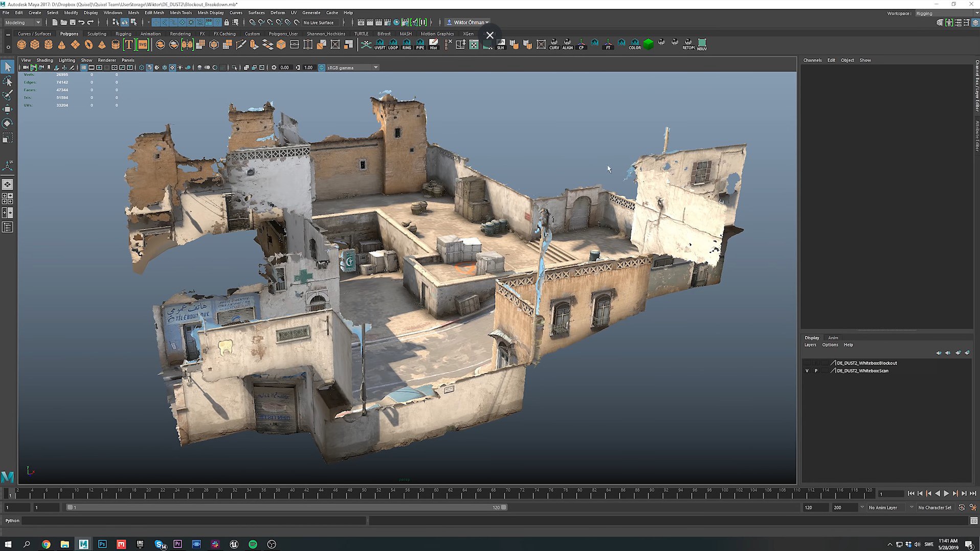Open the sRGB gamma view transform dropdown
The image size is (980, 551).
(x=352, y=67)
